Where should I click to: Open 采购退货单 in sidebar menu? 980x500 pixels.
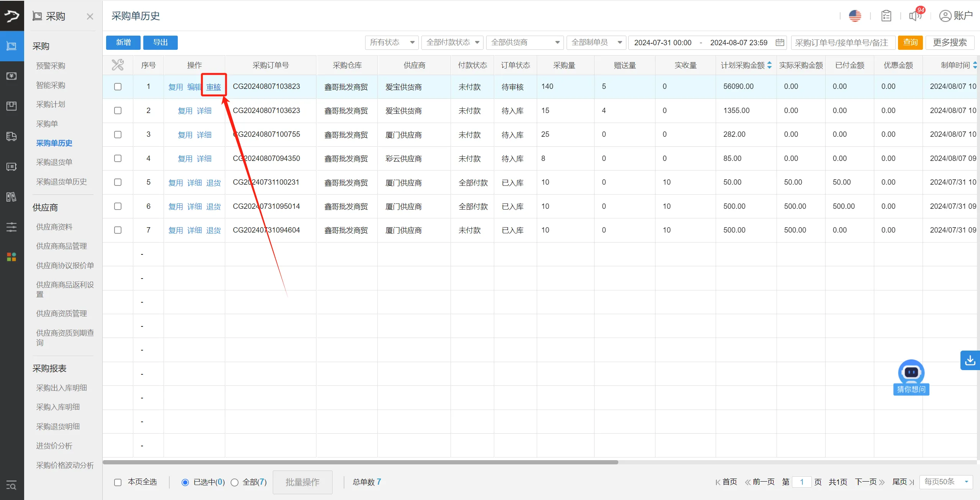[54, 162]
